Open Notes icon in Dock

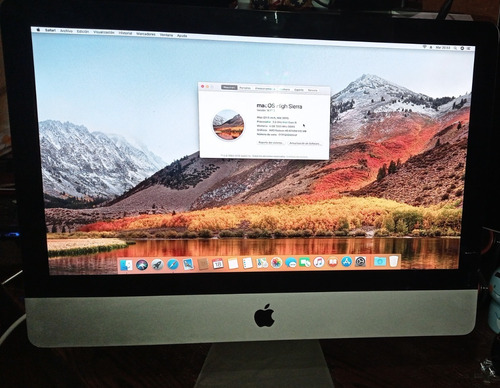pyautogui.click(x=233, y=263)
